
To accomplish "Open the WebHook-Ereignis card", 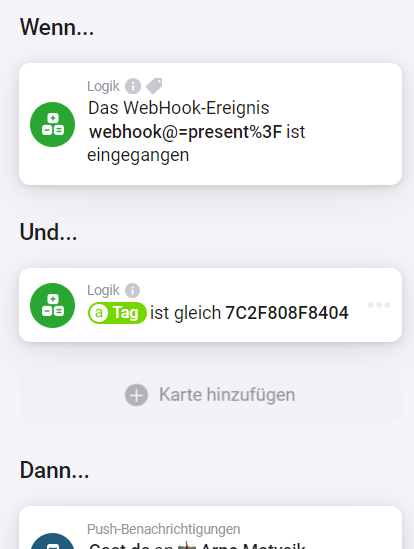I will 211,124.
